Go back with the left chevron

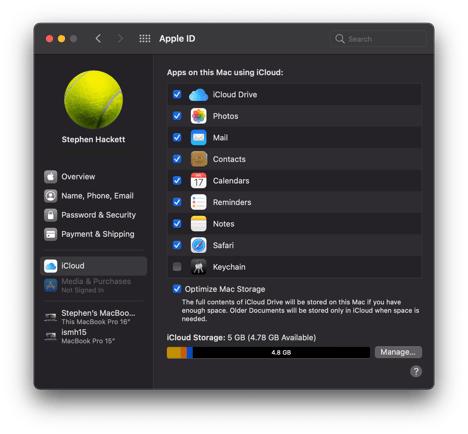point(98,39)
